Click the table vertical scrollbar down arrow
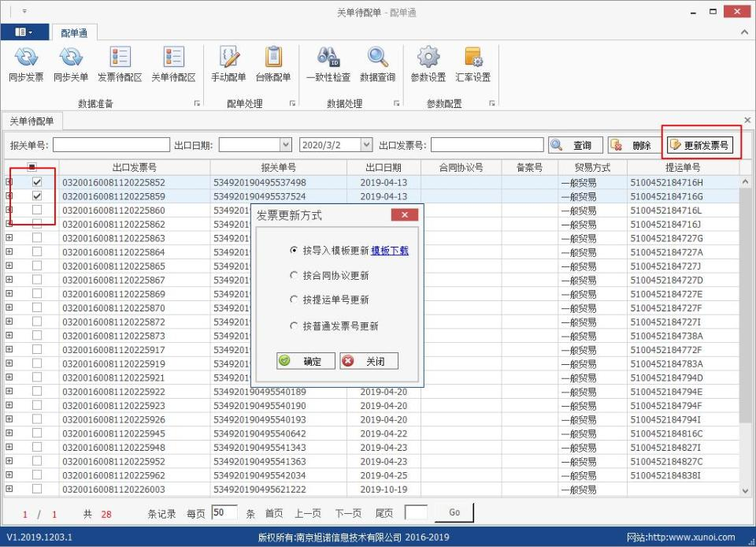 (746, 491)
